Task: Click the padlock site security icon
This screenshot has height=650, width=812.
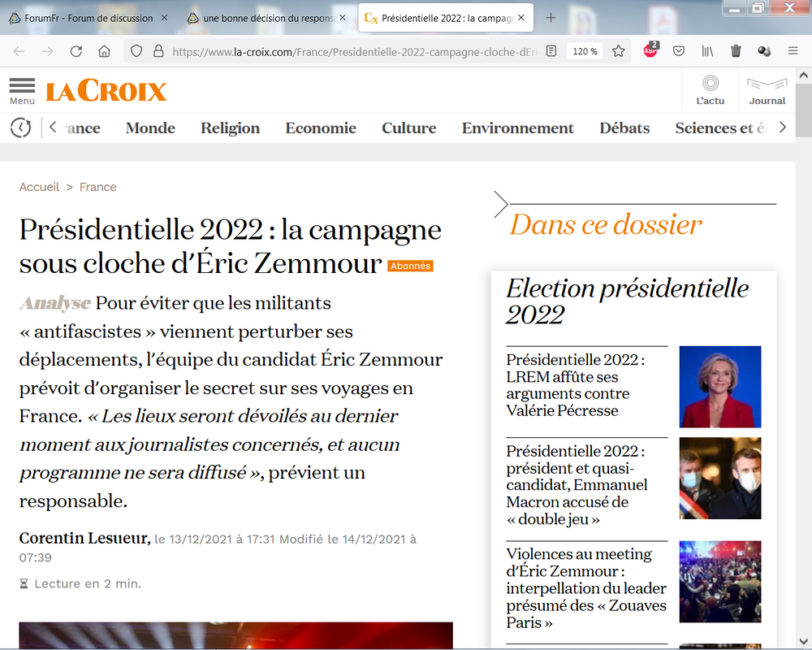Action: [x=157, y=50]
